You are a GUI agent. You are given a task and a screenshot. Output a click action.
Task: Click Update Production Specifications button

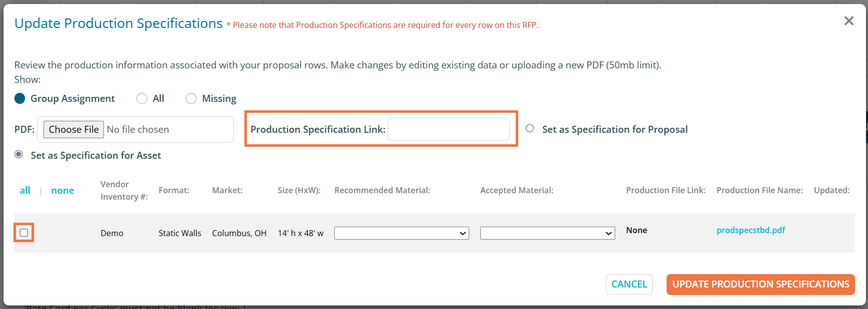(x=760, y=284)
